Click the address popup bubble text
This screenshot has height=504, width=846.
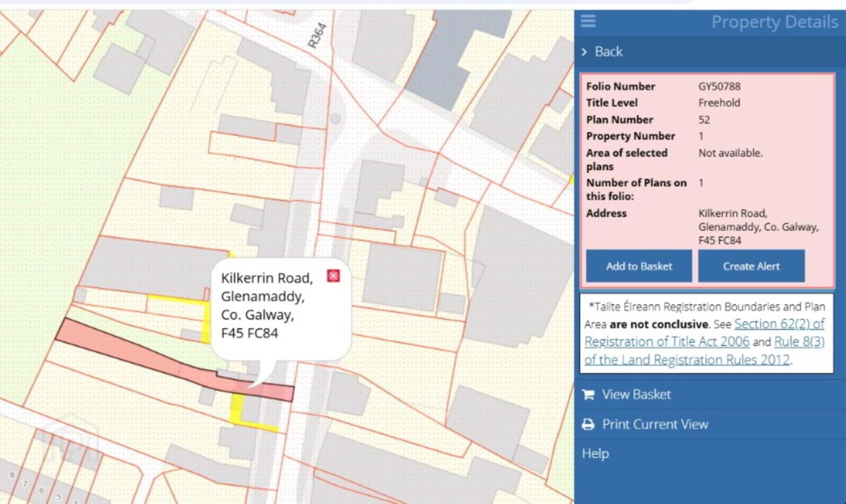pos(267,305)
